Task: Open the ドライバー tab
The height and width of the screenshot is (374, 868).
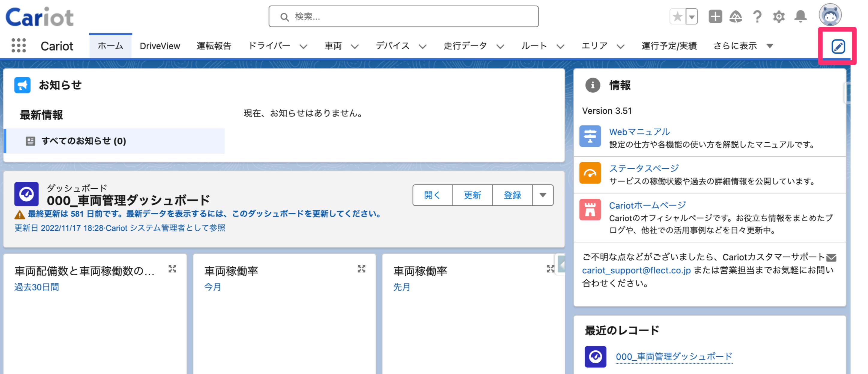Action: click(269, 46)
